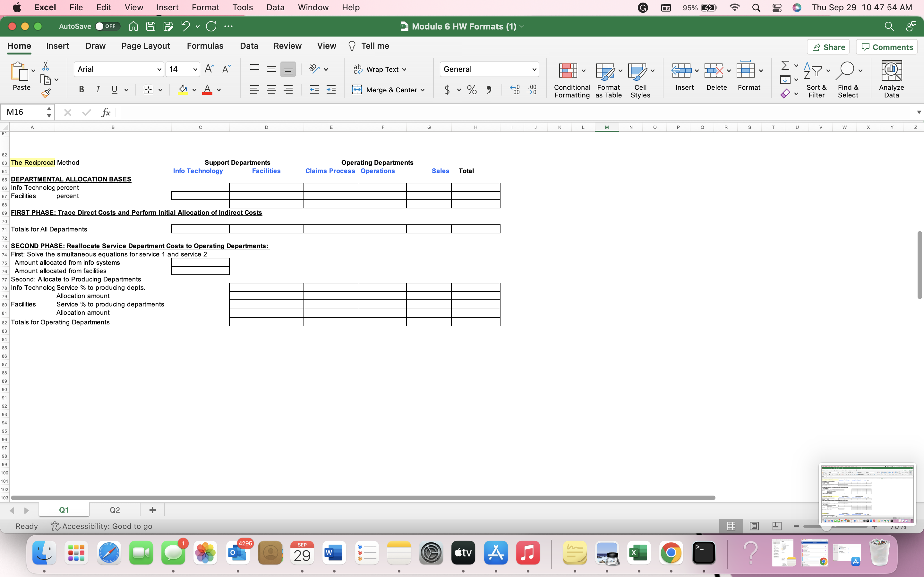Select the Cut (scissors) tool
Viewport: 924px width, 577px height.
click(46, 65)
